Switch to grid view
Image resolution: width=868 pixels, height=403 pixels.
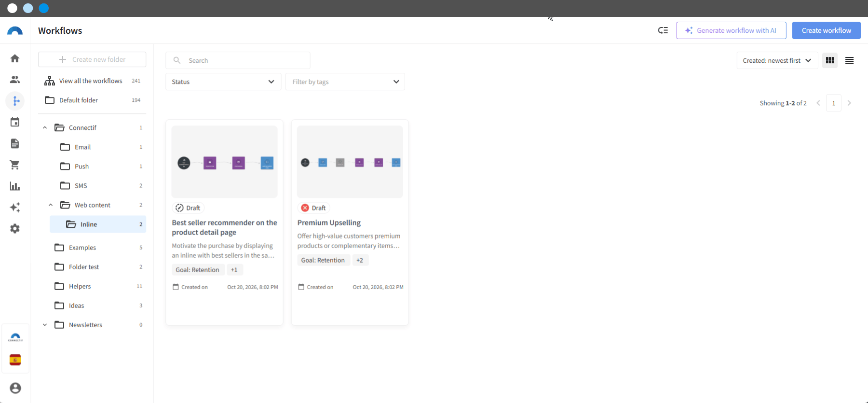[x=830, y=60]
